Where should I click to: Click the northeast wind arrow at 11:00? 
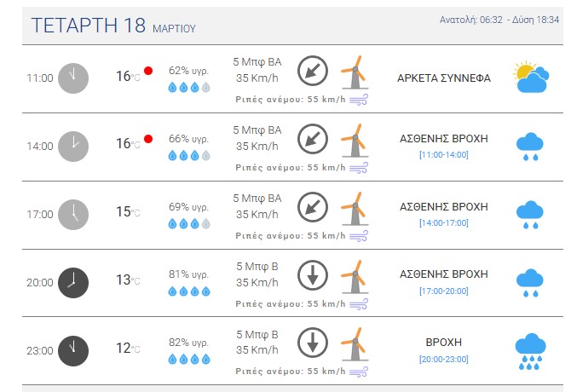313,70
